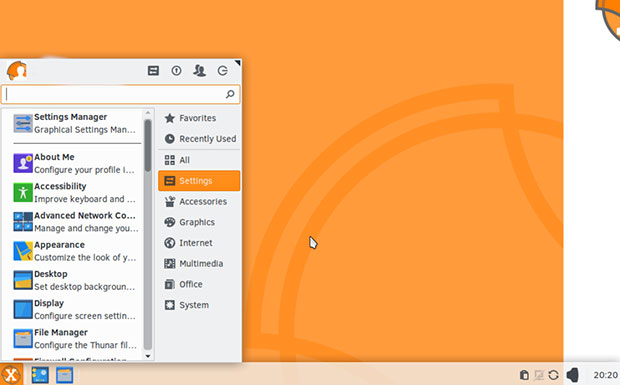Switch users with the people icon
The width and height of the screenshot is (620, 385).
click(x=199, y=71)
